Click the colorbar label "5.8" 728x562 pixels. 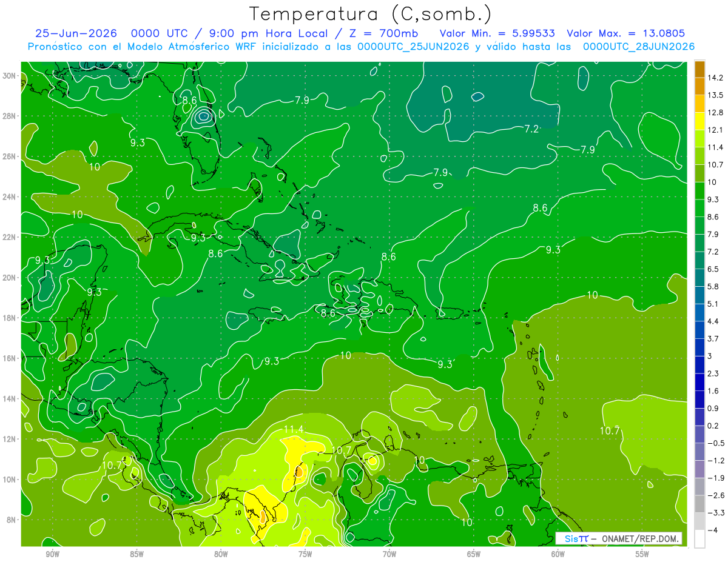click(713, 286)
